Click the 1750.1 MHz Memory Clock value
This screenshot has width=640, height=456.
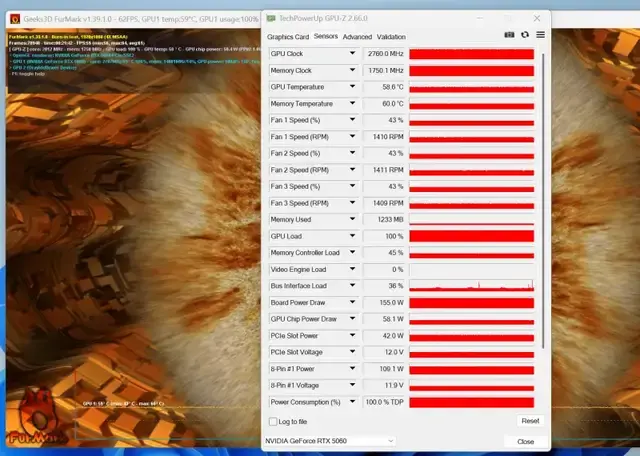[384, 70]
